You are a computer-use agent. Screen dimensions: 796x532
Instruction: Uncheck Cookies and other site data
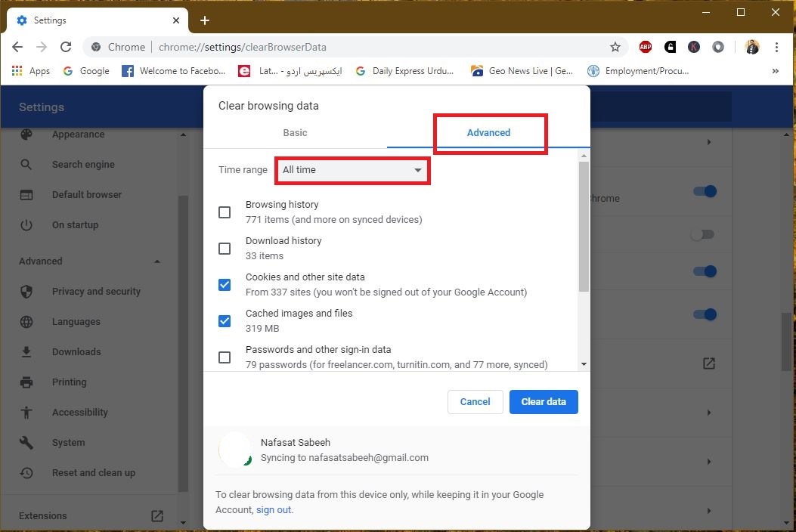(225, 285)
